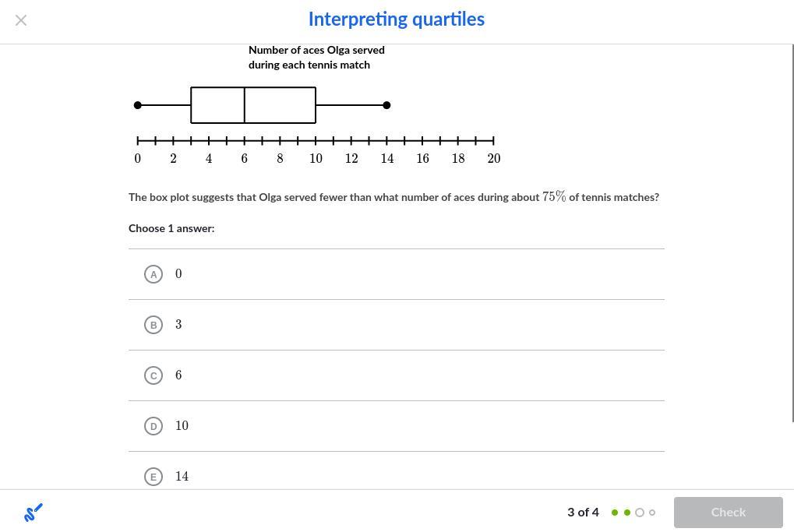
Task: Click the box plot title about Olga's aces
Action: (x=316, y=57)
